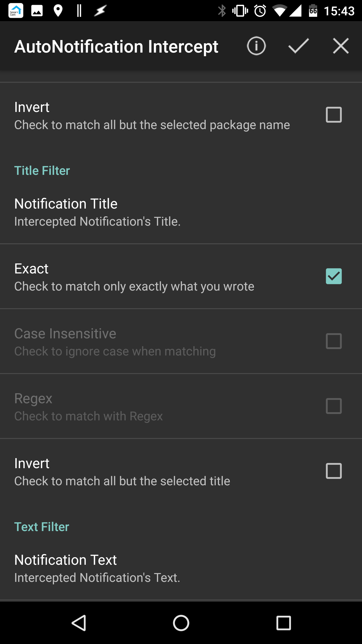Select the Text Filter section header
This screenshot has height=644, width=362.
pyautogui.click(x=41, y=527)
